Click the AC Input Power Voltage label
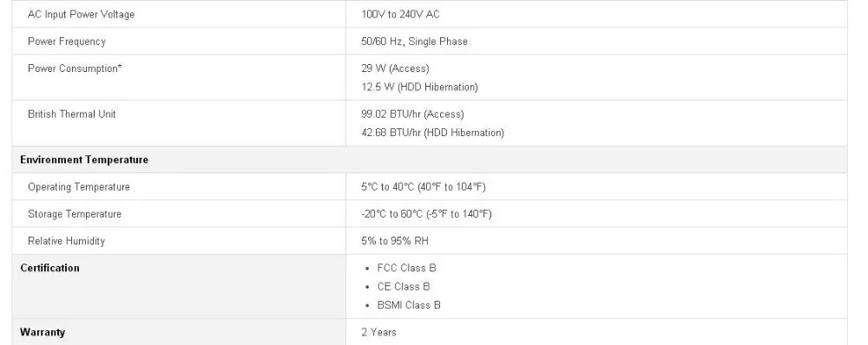The height and width of the screenshot is (345, 868). (x=81, y=15)
